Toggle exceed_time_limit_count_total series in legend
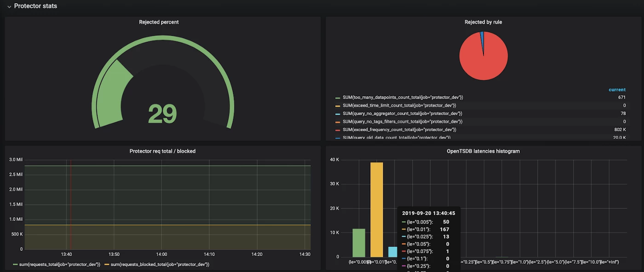 pyautogui.click(x=399, y=105)
